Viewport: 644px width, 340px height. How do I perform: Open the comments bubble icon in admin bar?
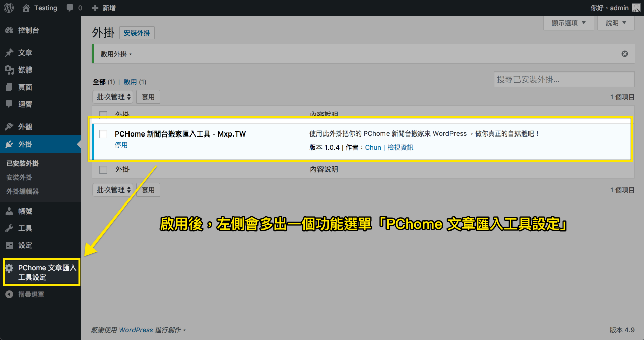tap(71, 8)
